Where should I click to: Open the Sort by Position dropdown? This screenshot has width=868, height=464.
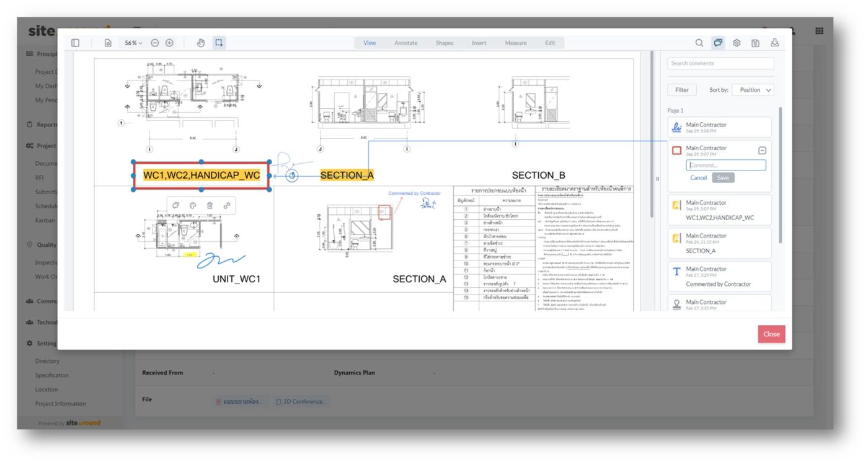click(x=753, y=90)
